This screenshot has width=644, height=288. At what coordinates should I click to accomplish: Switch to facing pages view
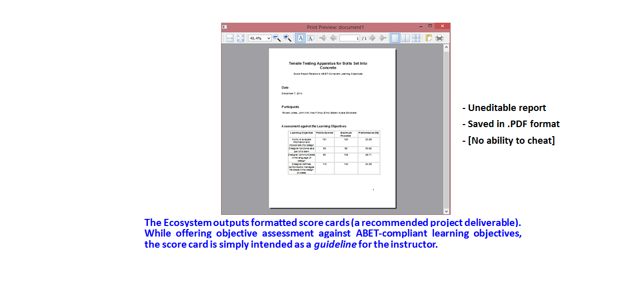[405, 38]
